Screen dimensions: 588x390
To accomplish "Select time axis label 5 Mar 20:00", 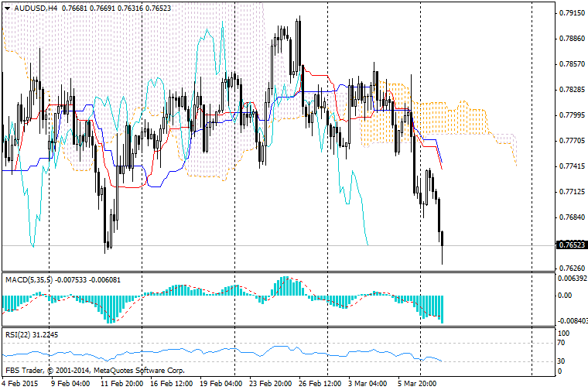I will pyautogui.click(x=417, y=383).
